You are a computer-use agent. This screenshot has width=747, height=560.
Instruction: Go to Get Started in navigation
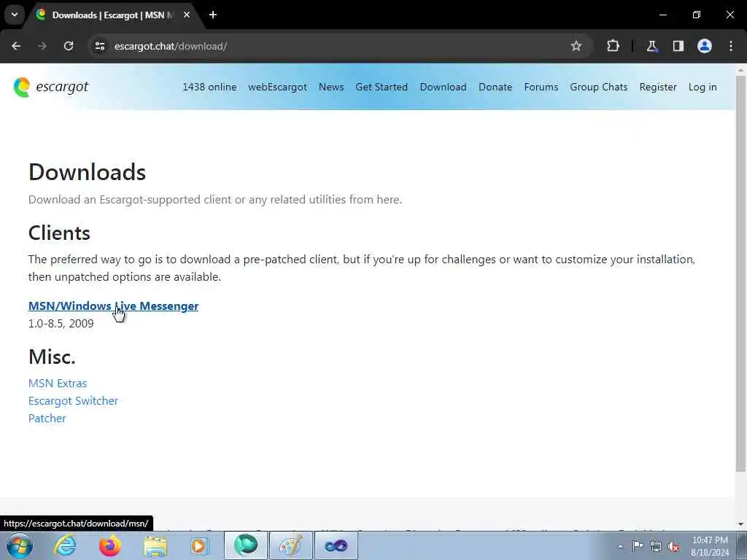click(x=382, y=87)
